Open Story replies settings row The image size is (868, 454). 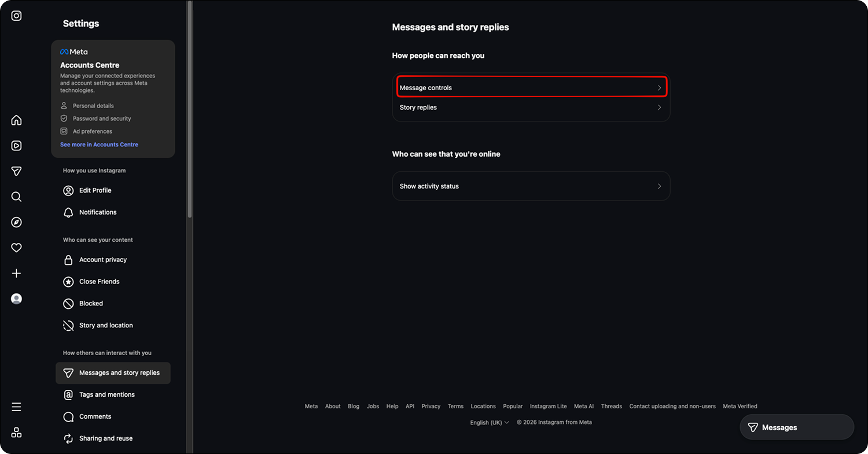click(531, 108)
